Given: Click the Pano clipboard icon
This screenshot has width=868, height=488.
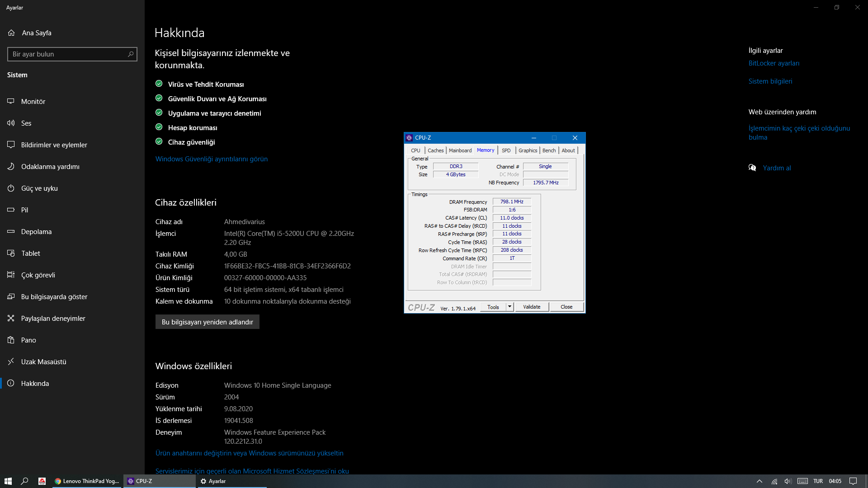Looking at the screenshot, I should (x=11, y=340).
